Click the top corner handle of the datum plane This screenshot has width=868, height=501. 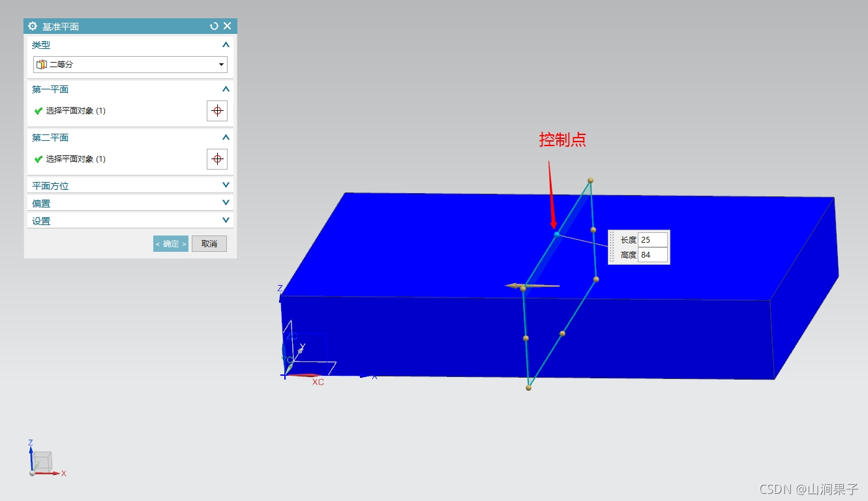[x=590, y=180]
